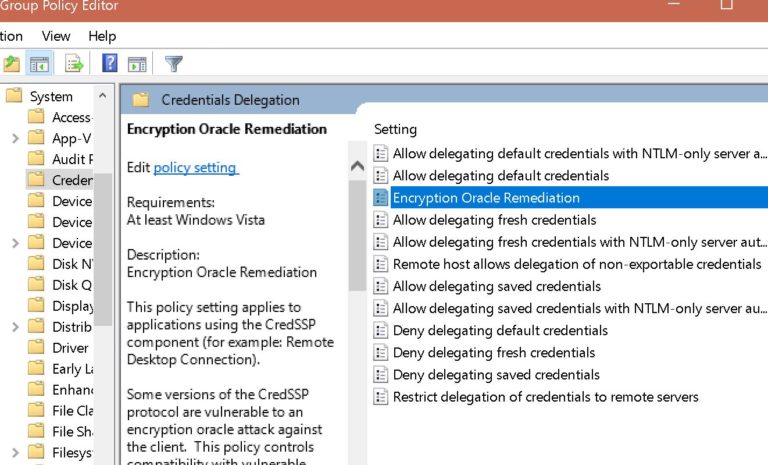The width and height of the screenshot is (768, 465).
Task: Click the Filter funnel icon
Action: click(x=173, y=64)
